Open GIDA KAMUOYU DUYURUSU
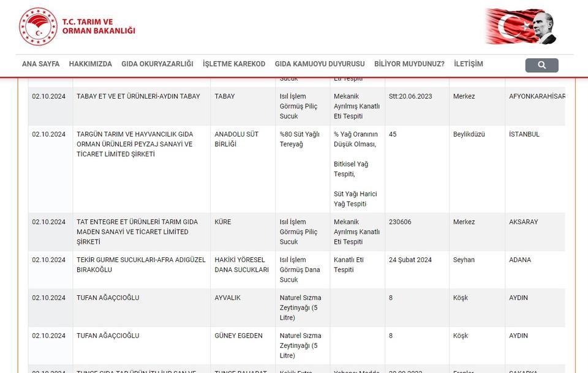The height and width of the screenshot is (373, 588). click(320, 64)
